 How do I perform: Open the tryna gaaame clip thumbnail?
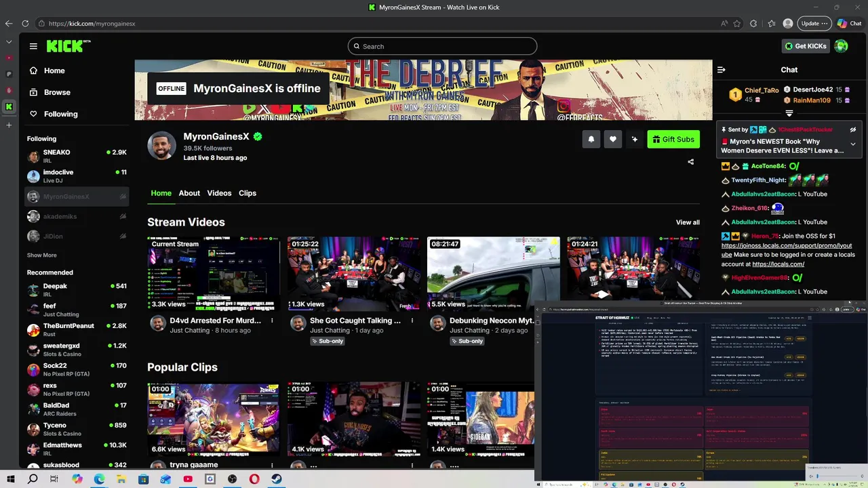214,420
